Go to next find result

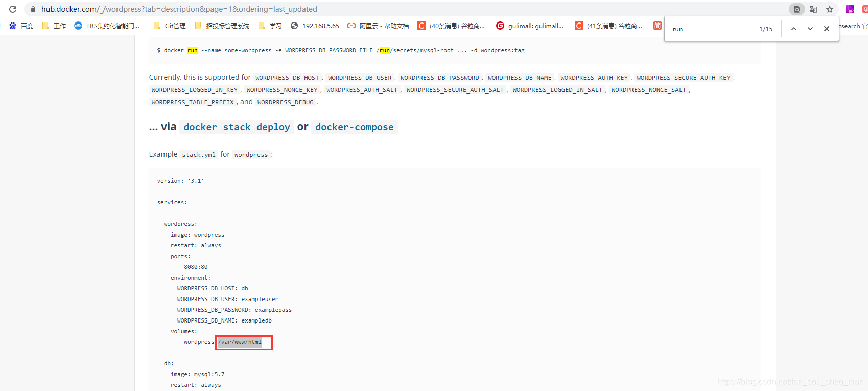810,29
